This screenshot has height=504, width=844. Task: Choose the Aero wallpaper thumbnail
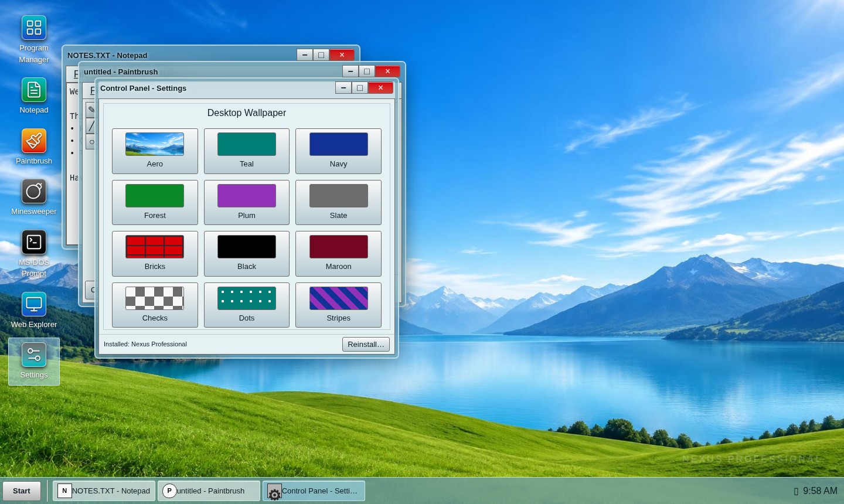(x=155, y=151)
